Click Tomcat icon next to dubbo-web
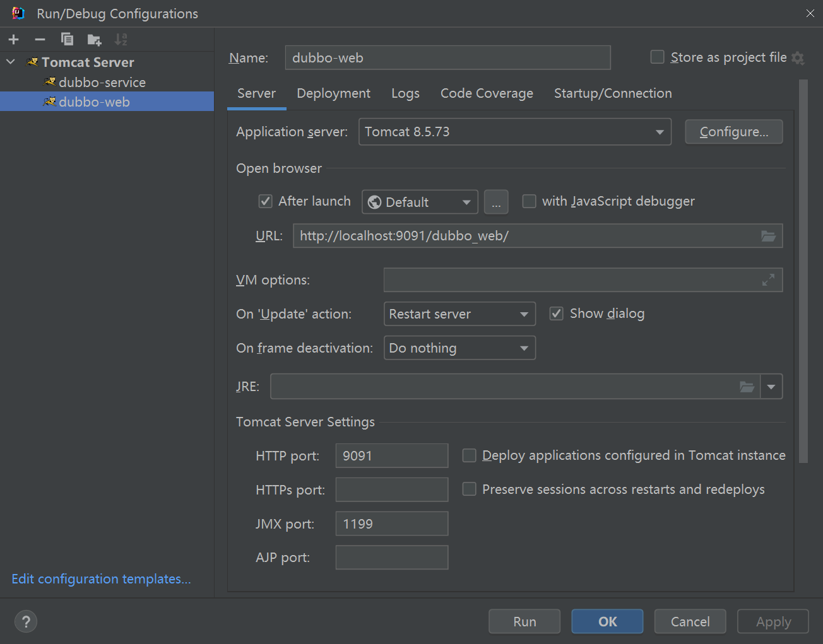 (50, 102)
